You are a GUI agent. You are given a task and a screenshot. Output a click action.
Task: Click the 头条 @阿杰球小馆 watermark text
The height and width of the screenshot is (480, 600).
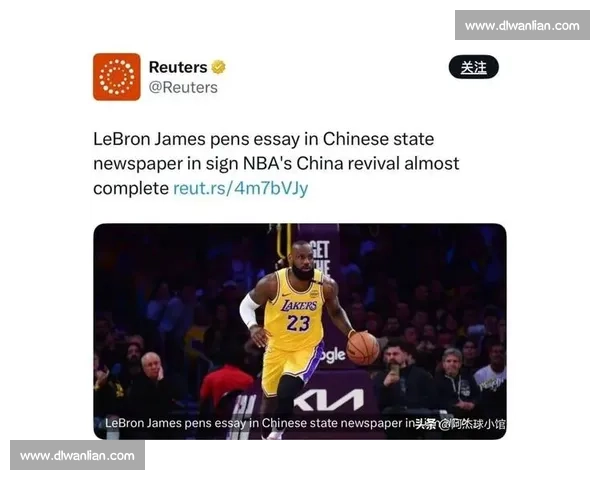[x=461, y=424]
